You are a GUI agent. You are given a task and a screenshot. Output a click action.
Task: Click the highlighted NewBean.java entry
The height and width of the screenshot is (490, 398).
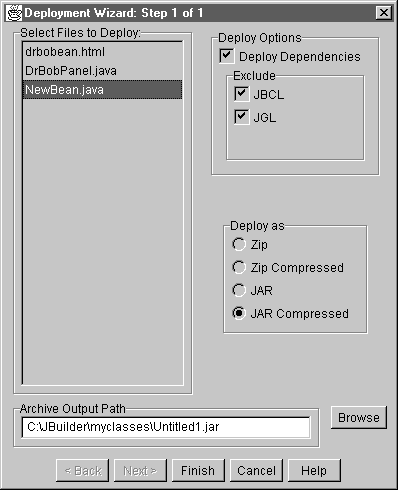pos(103,90)
